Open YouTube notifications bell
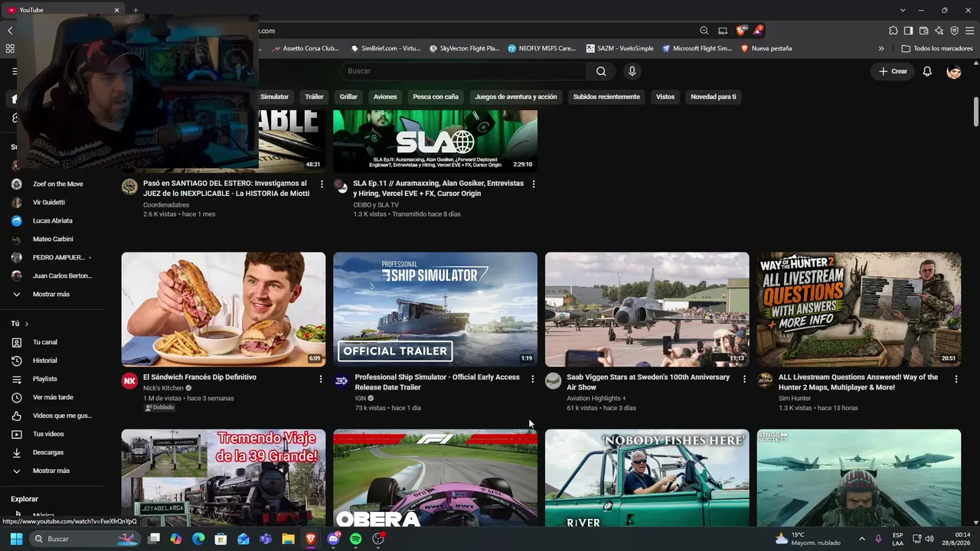This screenshot has height=551, width=980. click(x=927, y=71)
